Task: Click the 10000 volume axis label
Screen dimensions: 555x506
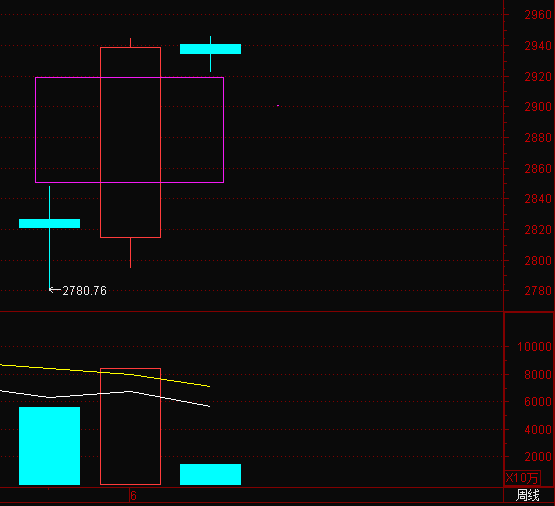Action: pos(534,346)
